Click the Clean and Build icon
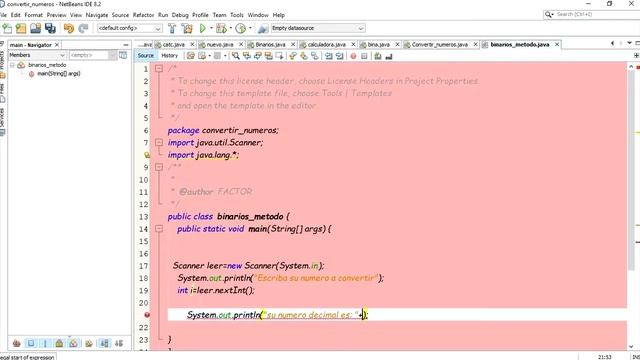The height and width of the screenshot is (360, 640). [x=187, y=28]
